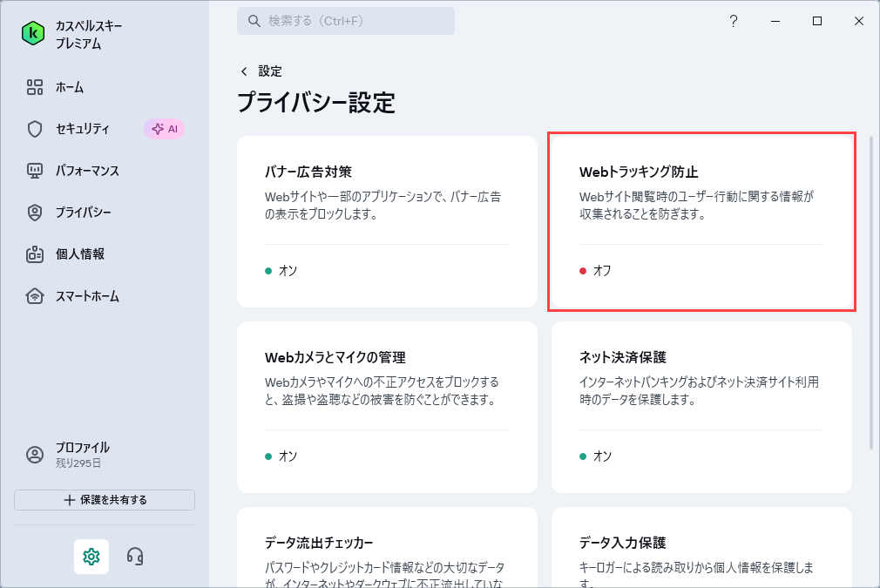Open スマートホーム in the sidebar
This screenshot has height=588, width=880.
click(x=87, y=296)
